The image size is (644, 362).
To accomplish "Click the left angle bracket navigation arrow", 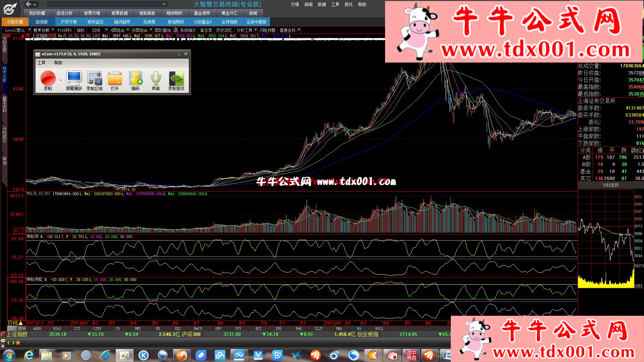I will pyautogui.click(x=9, y=343).
